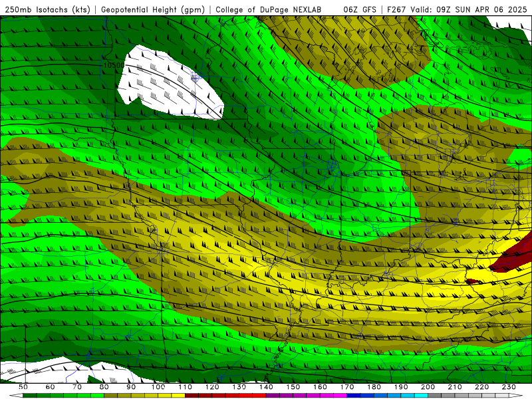Click the '200' label on the color scale

point(428,387)
